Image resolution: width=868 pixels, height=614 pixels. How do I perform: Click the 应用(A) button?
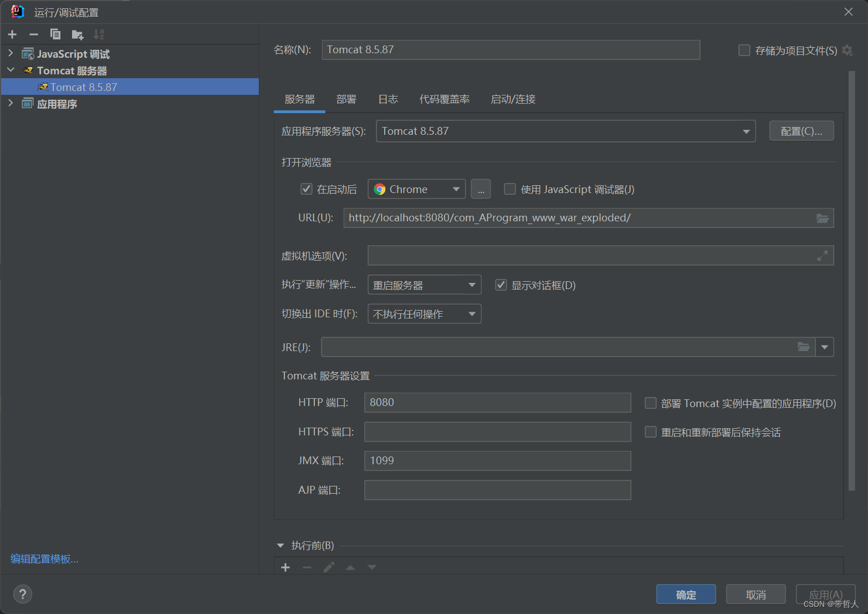[x=826, y=595]
